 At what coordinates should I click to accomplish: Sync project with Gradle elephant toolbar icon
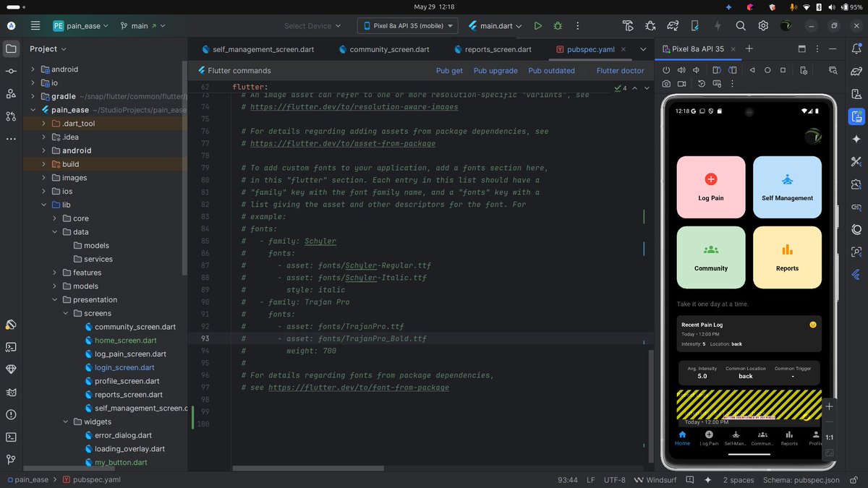coord(673,25)
